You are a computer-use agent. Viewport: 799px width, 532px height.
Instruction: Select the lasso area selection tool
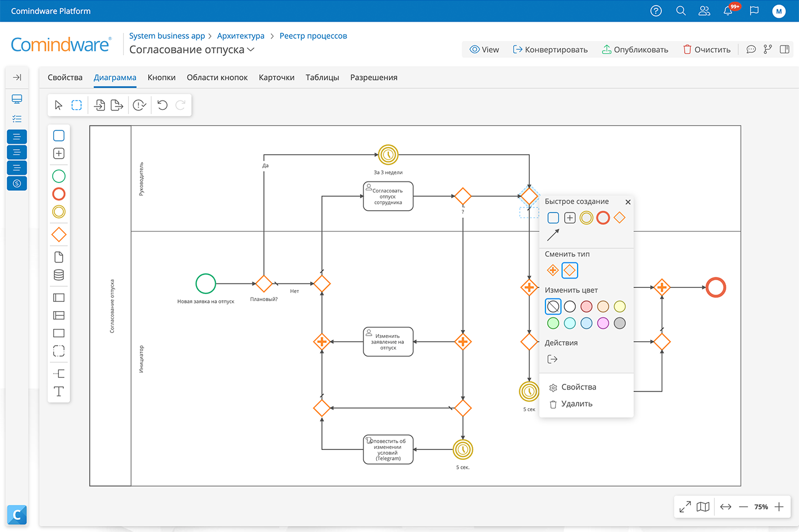(x=77, y=105)
